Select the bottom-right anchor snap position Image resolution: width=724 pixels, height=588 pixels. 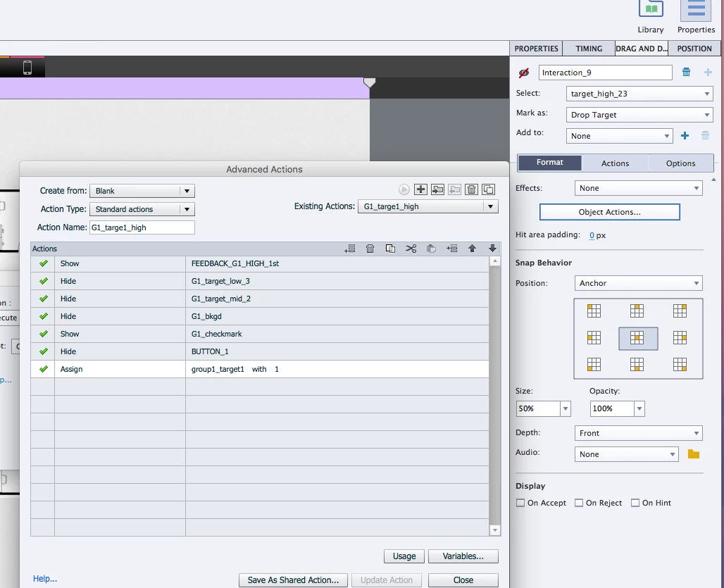(680, 365)
